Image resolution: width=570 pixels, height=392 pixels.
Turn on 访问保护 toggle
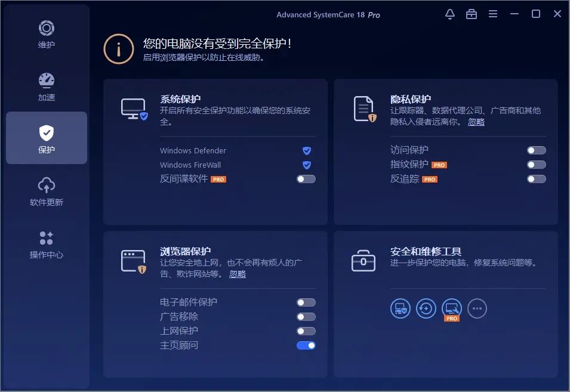click(x=537, y=150)
